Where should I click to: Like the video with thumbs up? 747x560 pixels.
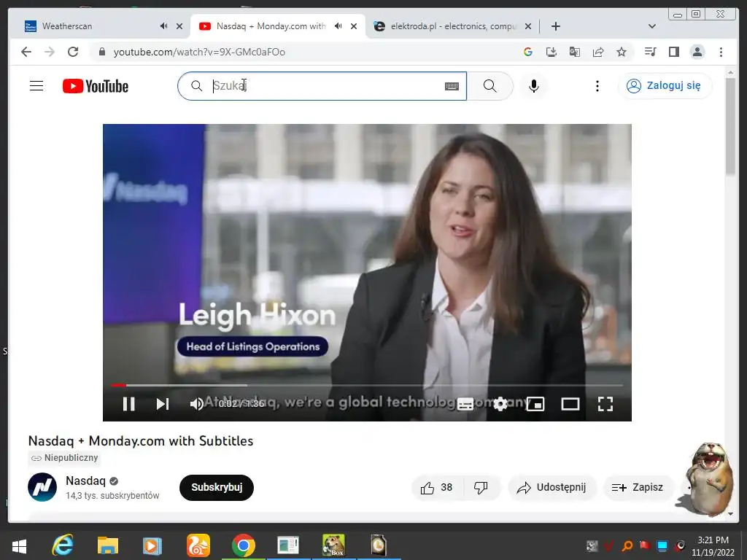(x=436, y=487)
